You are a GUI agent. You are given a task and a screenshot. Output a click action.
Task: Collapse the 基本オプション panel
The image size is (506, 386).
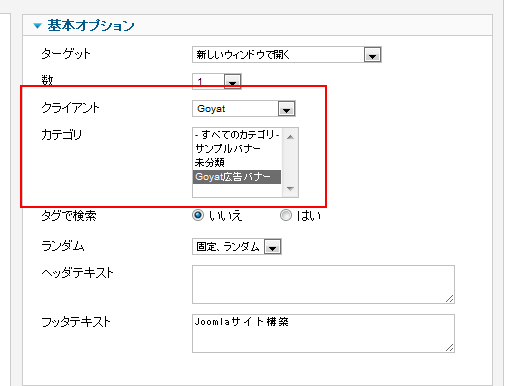37,26
